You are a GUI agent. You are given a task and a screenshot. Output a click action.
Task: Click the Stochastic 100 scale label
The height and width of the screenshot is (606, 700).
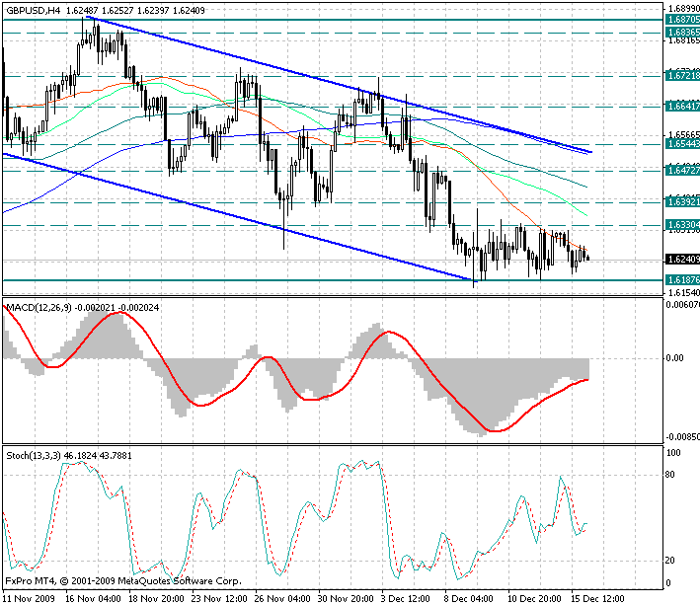pos(673,453)
